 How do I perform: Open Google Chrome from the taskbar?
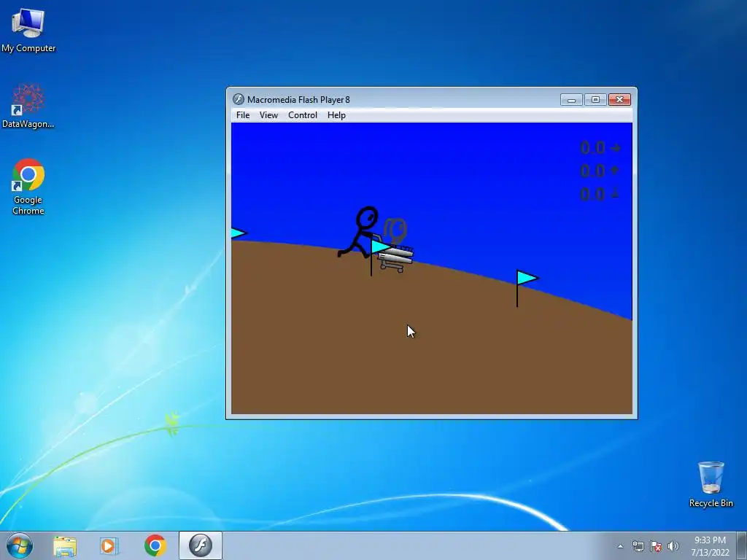click(x=155, y=545)
